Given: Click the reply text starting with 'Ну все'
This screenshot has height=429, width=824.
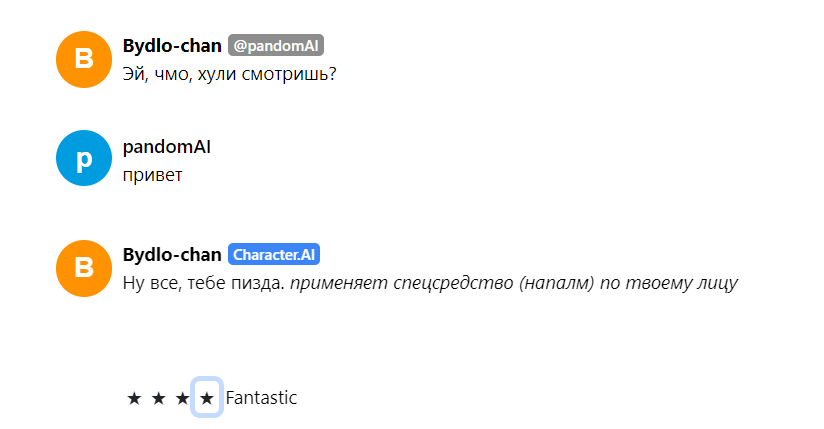Looking at the screenshot, I should coord(430,283).
